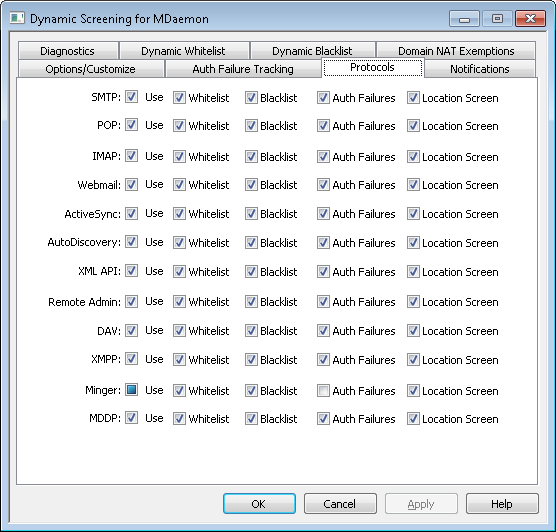Toggle AutoDiscovery Whitelist checkbox

(179, 243)
